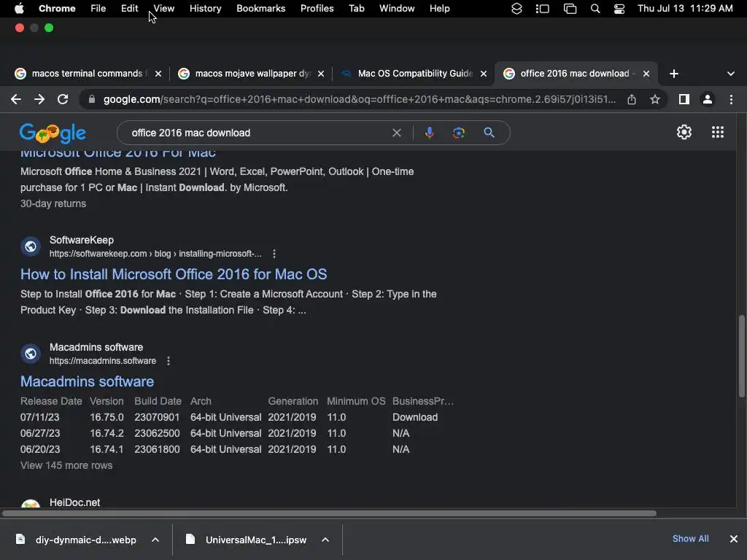This screenshot has height=560, width=747.
Task: Open How to Install Microsoft Office 2016 link
Action: 174,274
